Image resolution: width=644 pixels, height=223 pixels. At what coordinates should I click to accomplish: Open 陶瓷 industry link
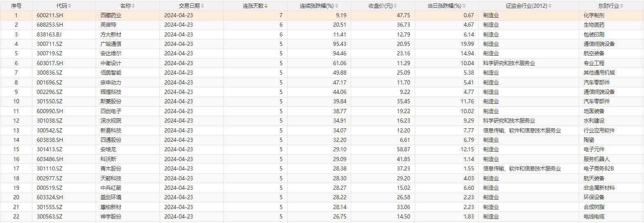[x=589, y=140]
